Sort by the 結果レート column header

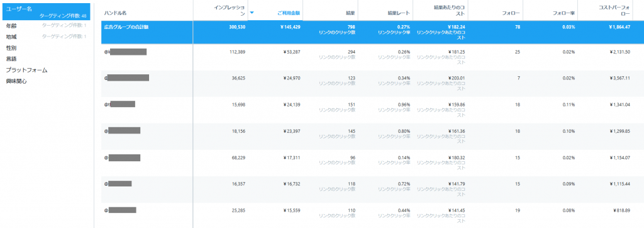coord(399,13)
